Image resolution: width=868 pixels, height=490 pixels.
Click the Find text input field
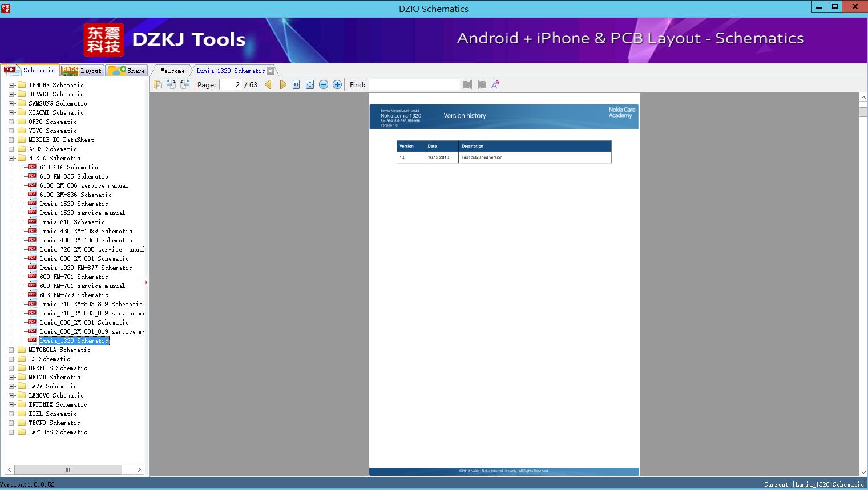[x=414, y=84]
